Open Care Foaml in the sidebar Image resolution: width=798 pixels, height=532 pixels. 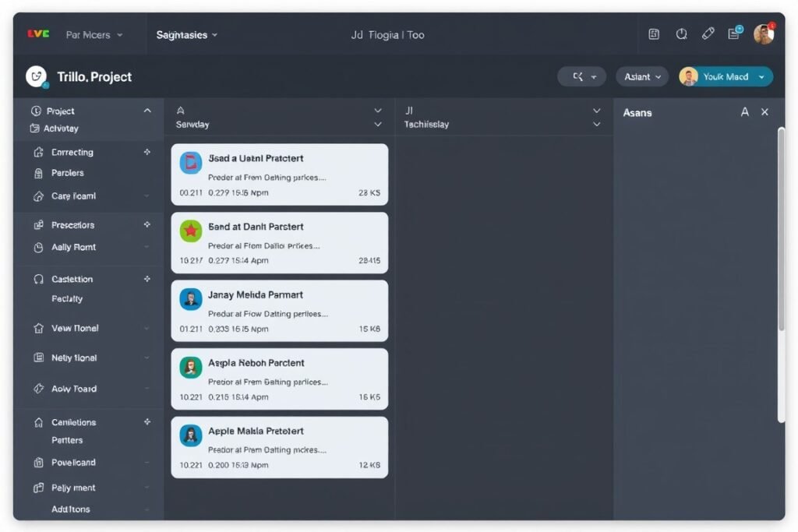coord(73,196)
